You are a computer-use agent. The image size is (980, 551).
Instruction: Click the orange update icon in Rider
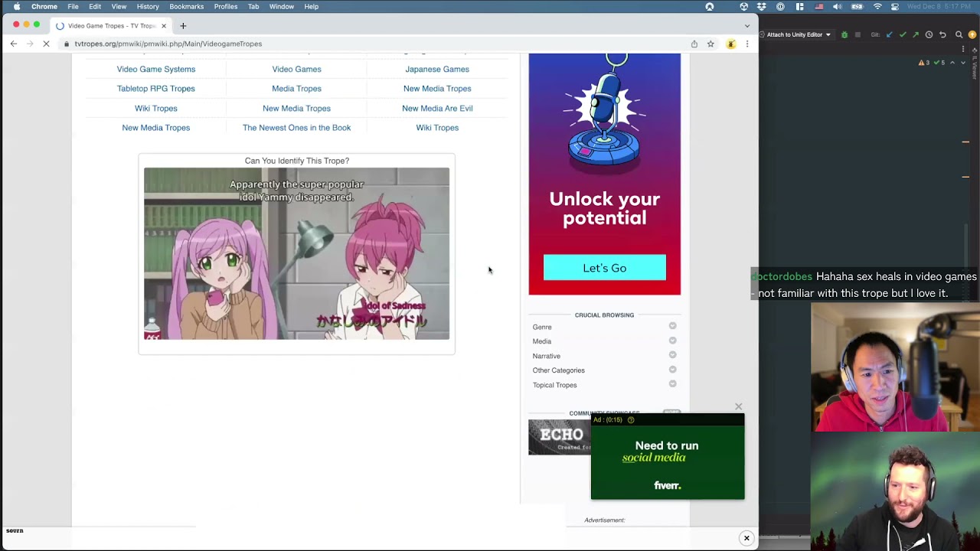tap(972, 34)
